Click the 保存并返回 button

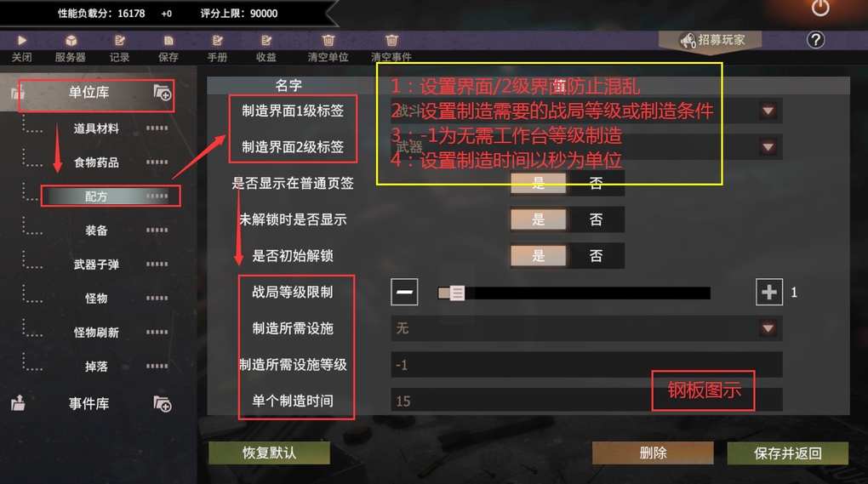coord(787,453)
